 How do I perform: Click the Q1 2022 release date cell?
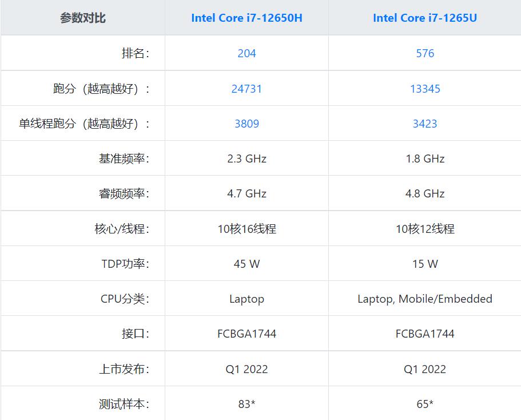pyautogui.click(x=246, y=369)
